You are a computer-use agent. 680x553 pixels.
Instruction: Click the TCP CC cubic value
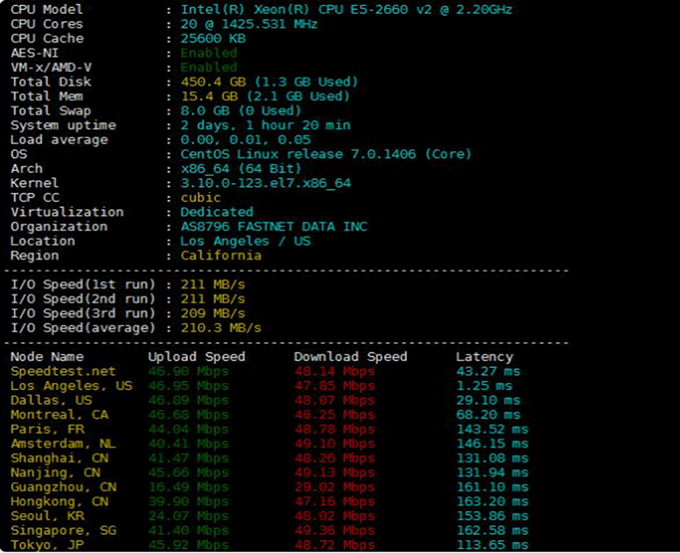(x=201, y=198)
